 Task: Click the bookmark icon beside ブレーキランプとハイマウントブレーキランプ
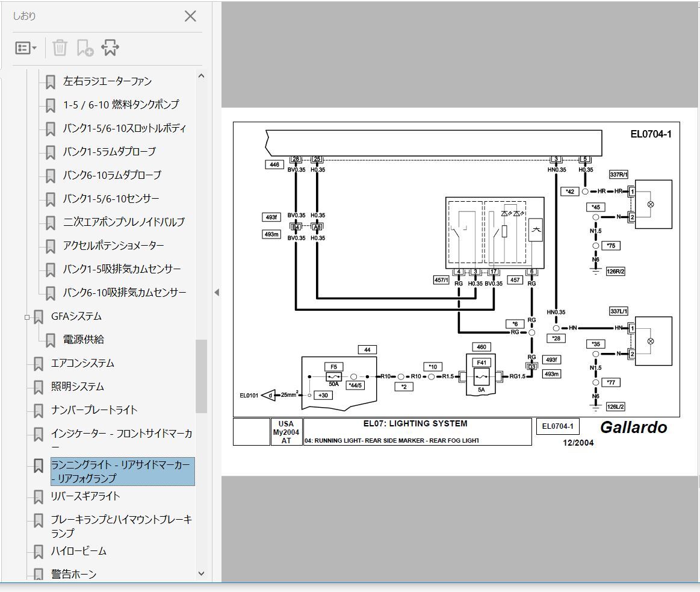pyautogui.click(x=39, y=520)
